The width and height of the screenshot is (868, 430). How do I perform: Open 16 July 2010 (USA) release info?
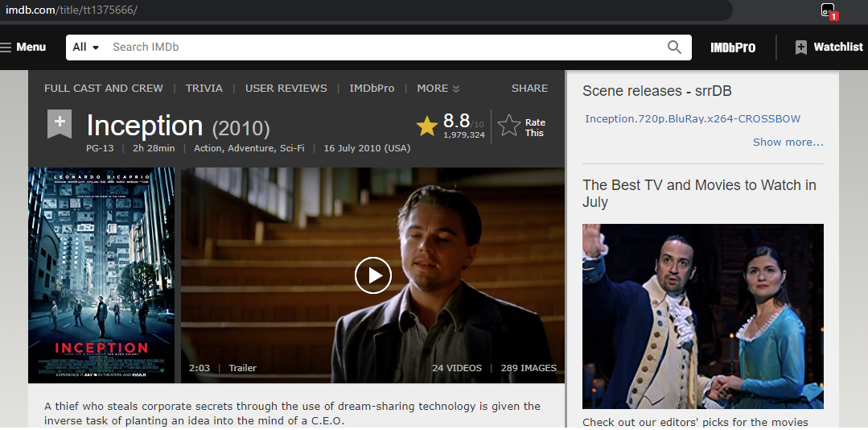pos(367,148)
